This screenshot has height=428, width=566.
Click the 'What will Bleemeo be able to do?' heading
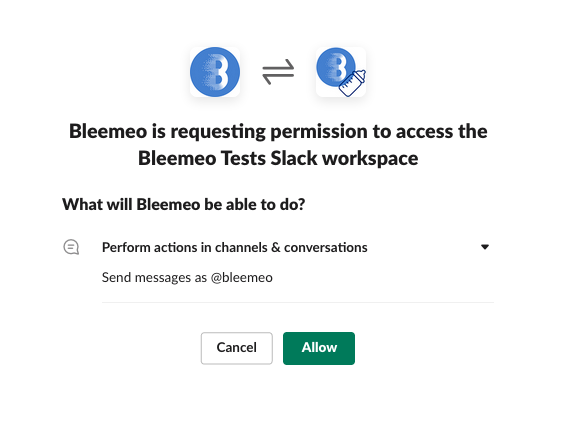click(x=183, y=204)
